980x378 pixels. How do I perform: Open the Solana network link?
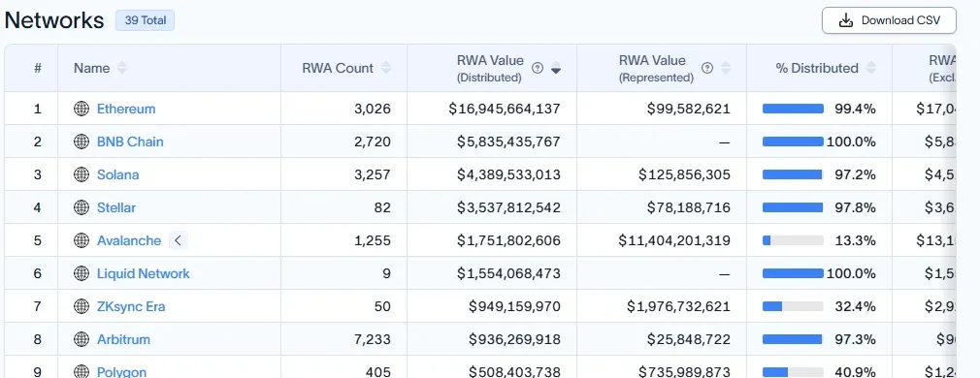(x=118, y=174)
